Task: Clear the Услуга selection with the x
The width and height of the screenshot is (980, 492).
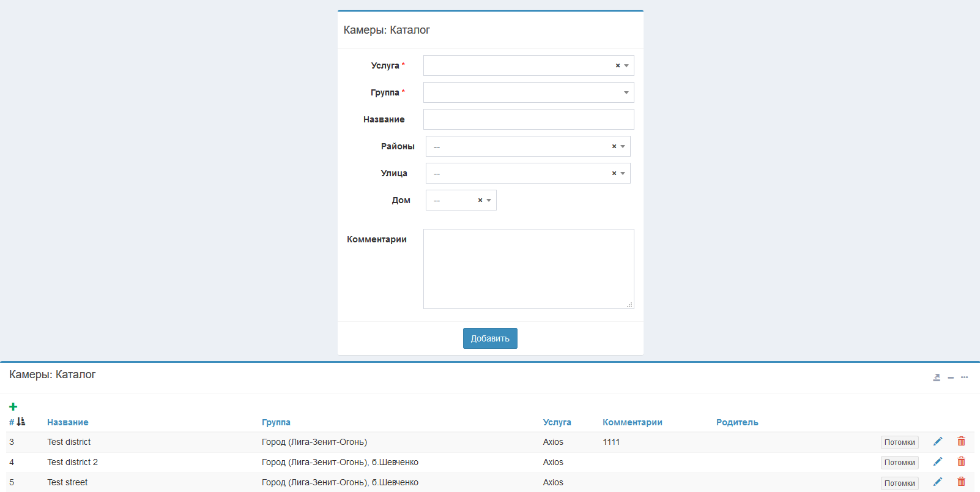Action: click(617, 65)
